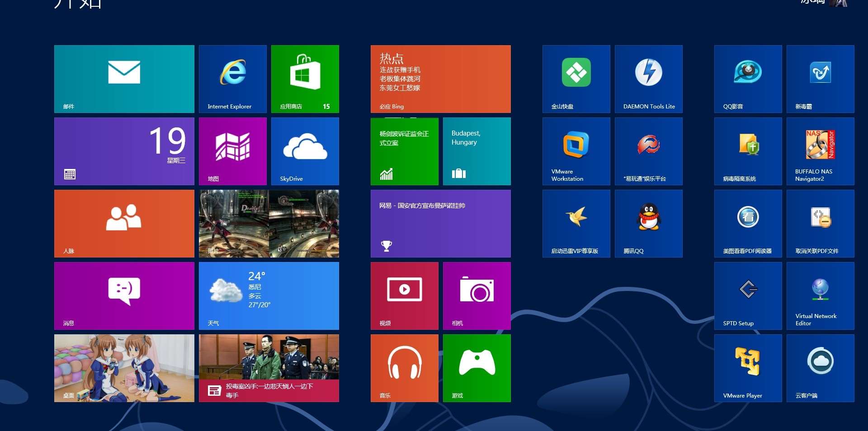Open the Camera (相机) tile

(x=477, y=296)
